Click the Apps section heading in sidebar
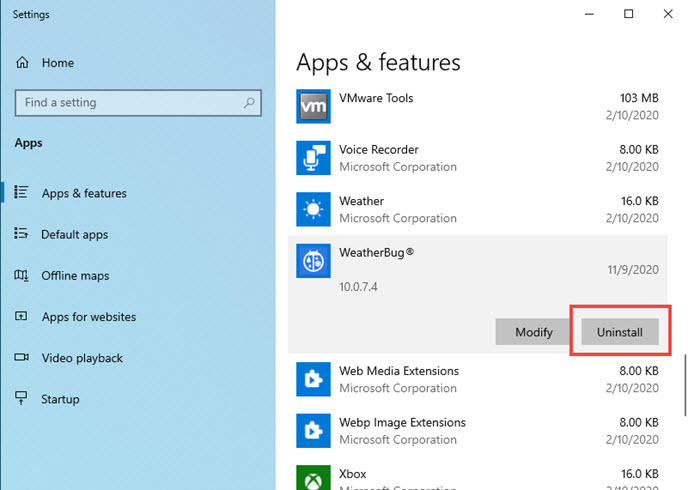688x490 pixels. pyautogui.click(x=29, y=143)
